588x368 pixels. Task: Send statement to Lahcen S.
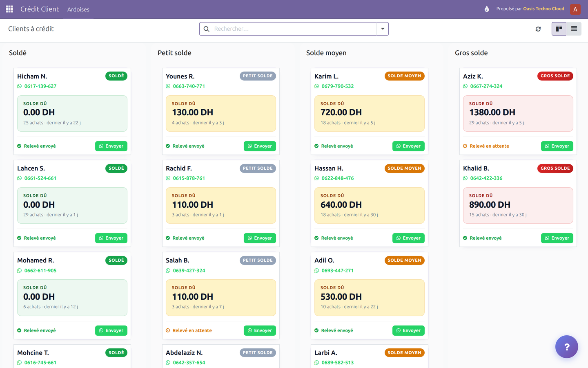[111, 238]
